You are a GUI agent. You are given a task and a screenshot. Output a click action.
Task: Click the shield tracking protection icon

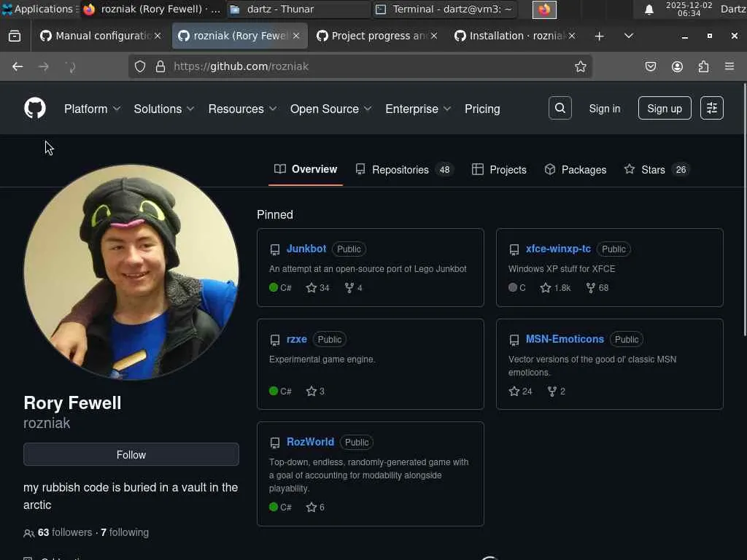[139, 66]
